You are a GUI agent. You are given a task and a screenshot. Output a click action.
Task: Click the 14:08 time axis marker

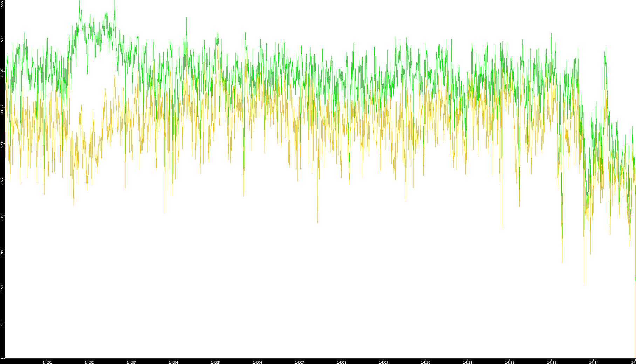pos(341,362)
